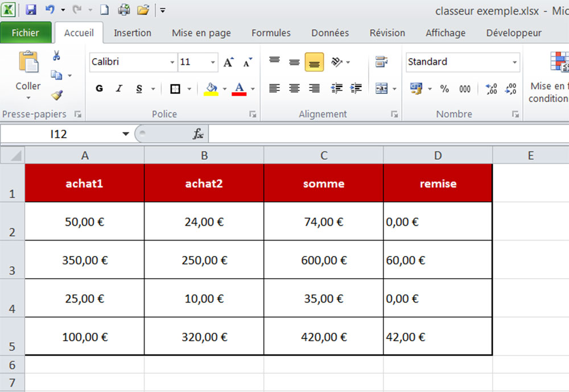Open the Calibri font name dropdown
The width and height of the screenshot is (569, 392).
(x=172, y=62)
